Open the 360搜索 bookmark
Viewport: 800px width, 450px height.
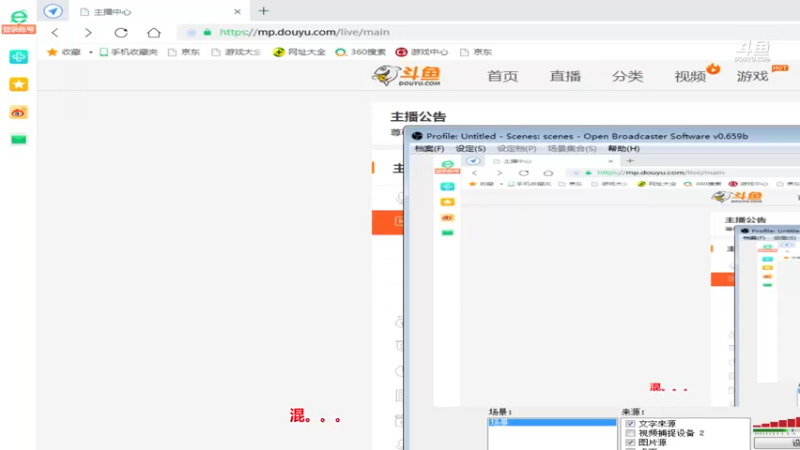pyautogui.click(x=360, y=52)
